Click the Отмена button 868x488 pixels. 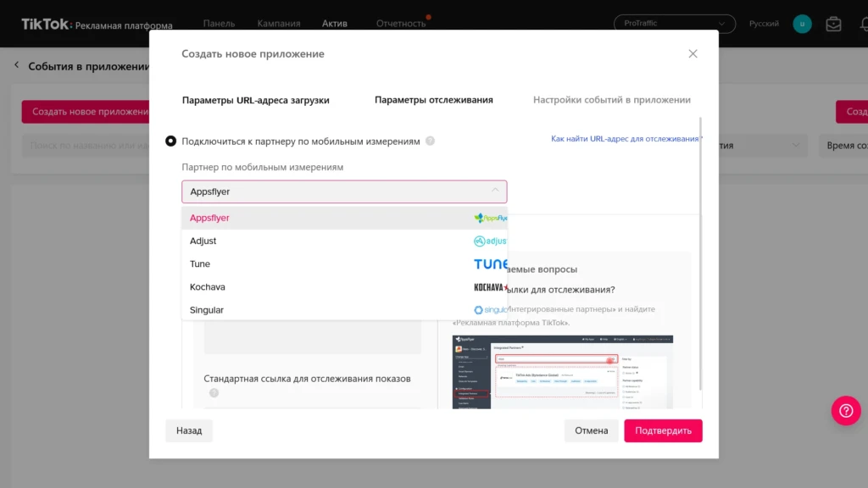pos(591,430)
